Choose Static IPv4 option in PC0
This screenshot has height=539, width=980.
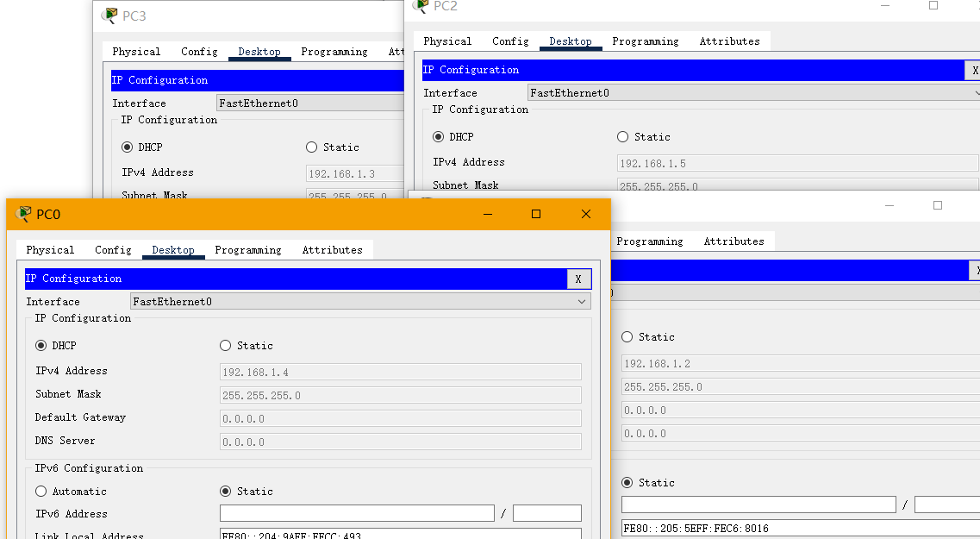226,346
